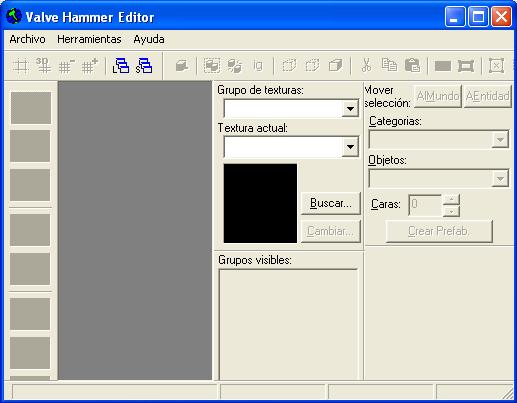The height and width of the screenshot is (403, 517).
Task: Click the AlMundo button
Action: click(x=438, y=96)
